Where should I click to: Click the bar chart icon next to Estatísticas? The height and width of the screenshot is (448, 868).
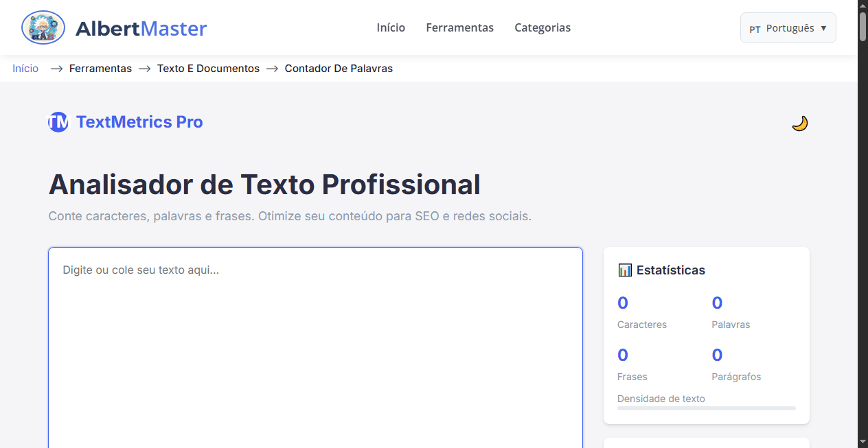pos(625,270)
